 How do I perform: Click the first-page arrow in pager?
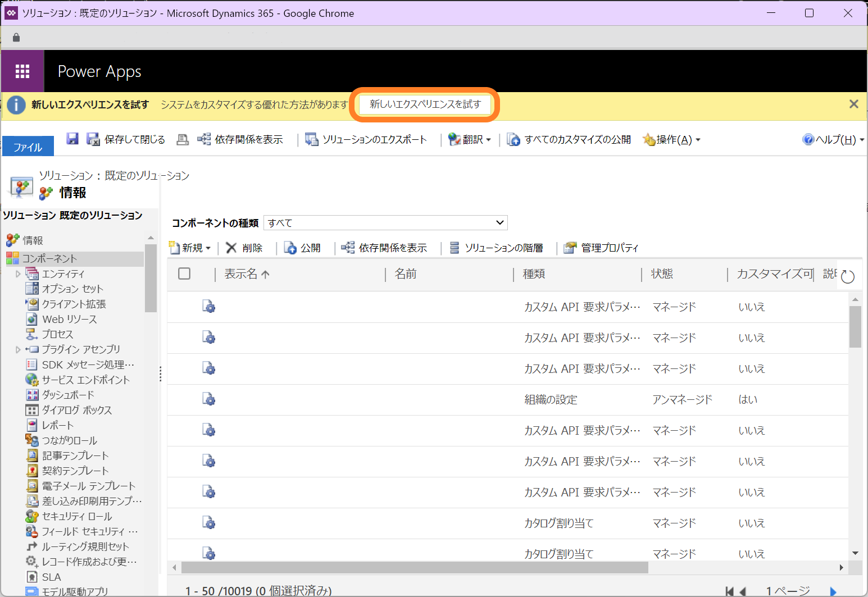(729, 591)
